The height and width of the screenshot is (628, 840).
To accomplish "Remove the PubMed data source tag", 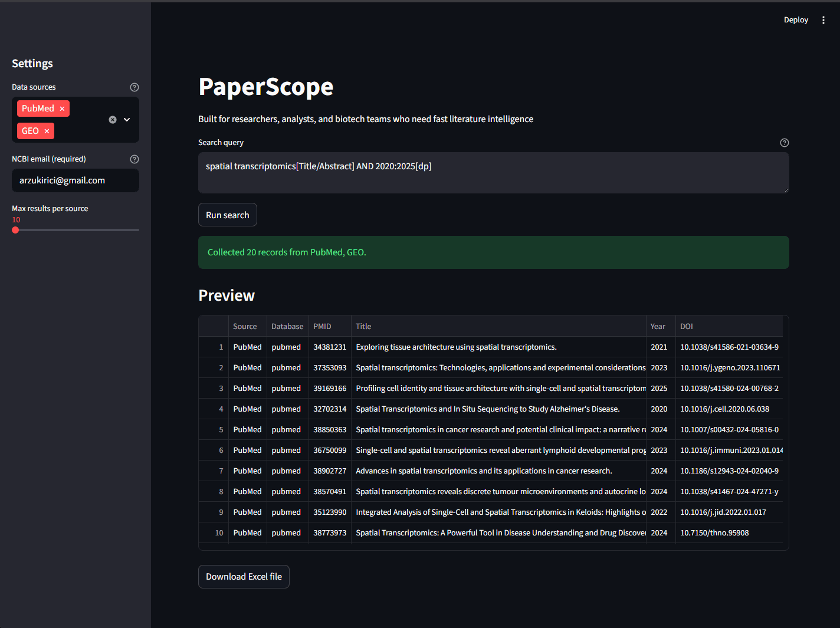I will pos(62,108).
